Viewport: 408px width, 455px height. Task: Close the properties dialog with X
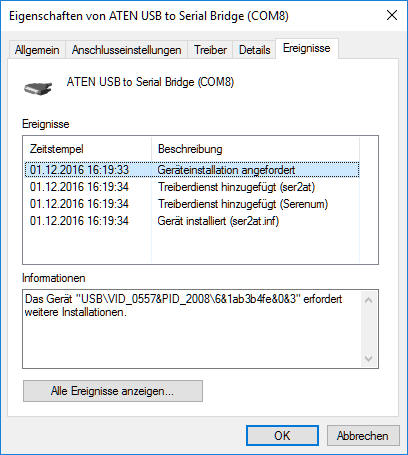click(x=392, y=15)
